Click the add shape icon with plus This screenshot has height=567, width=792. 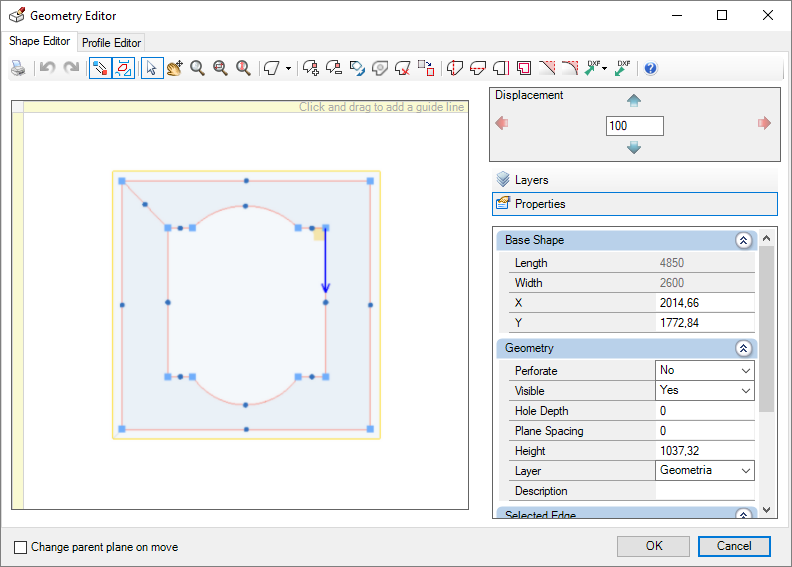pyautogui.click(x=311, y=68)
